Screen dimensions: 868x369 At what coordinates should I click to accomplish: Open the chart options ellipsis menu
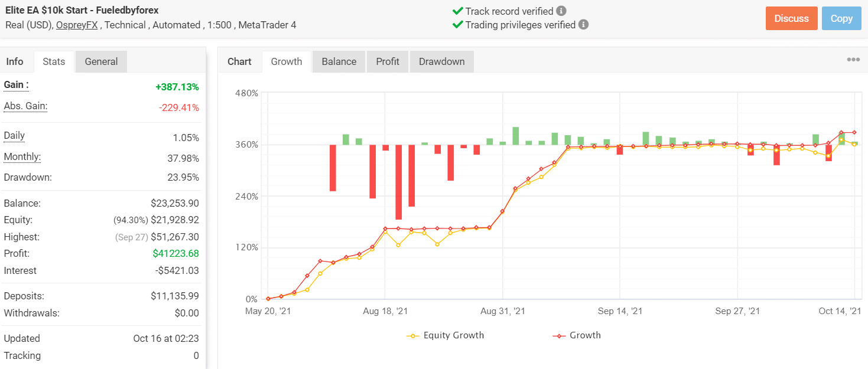[x=853, y=59]
